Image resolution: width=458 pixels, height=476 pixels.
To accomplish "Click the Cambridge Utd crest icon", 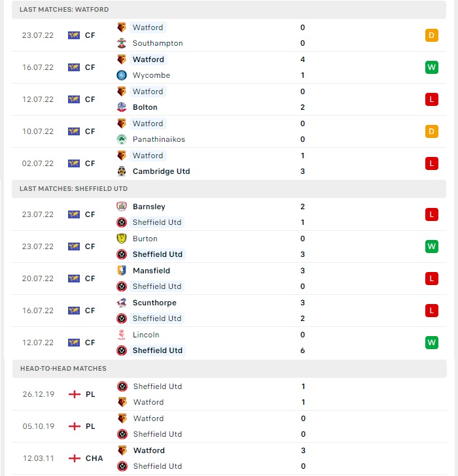I will coord(122,171).
